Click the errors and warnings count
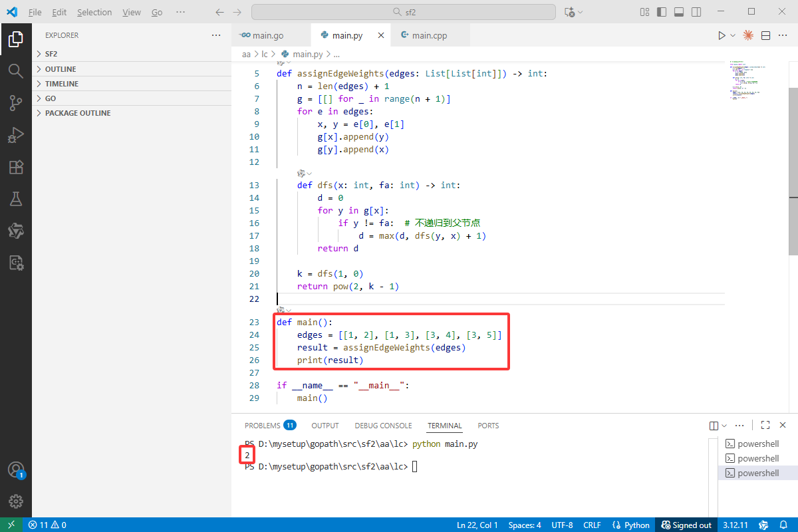 click(47, 525)
